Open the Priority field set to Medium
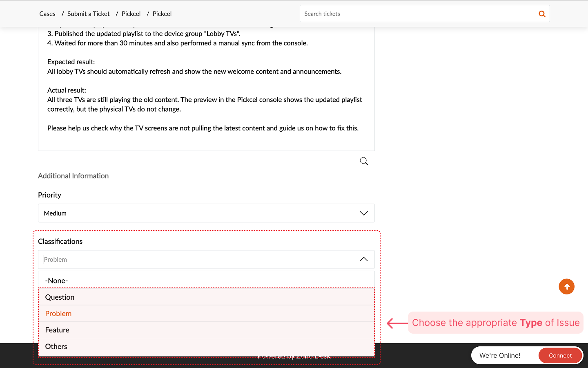 click(x=196, y=213)
